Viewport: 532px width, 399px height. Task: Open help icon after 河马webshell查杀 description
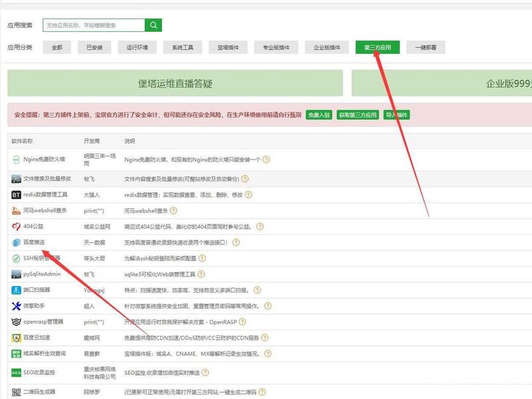(x=174, y=211)
